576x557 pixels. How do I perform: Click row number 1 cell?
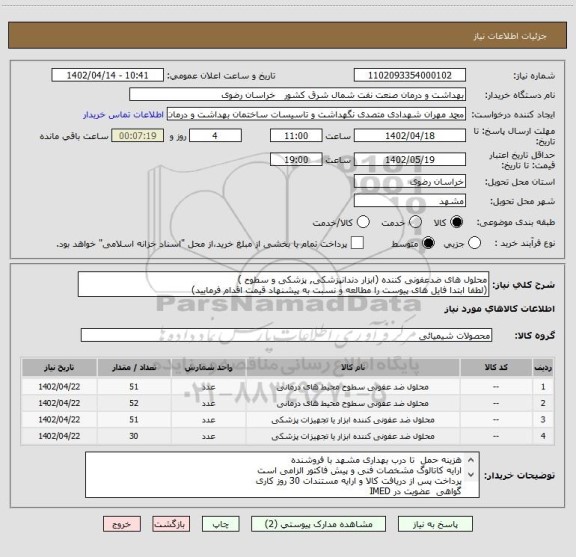[x=543, y=387]
